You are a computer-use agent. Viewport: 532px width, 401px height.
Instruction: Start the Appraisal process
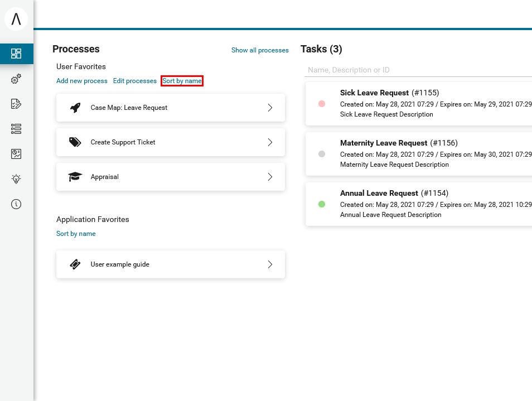[170, 177]
